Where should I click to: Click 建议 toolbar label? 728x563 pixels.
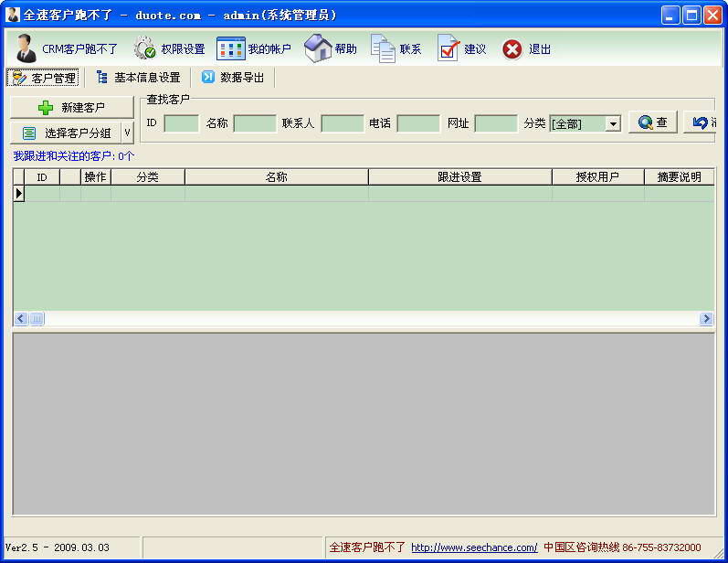pyautogui.click(x=475, y=49)
